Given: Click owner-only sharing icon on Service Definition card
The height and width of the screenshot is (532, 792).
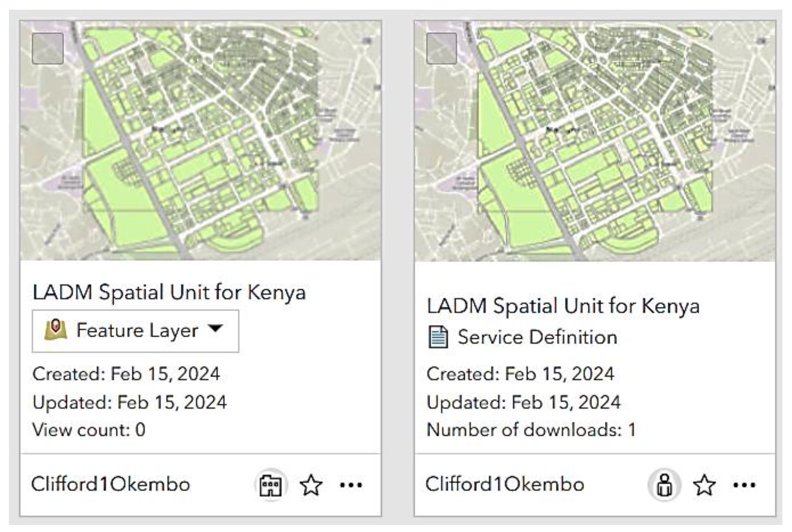Looking at the screenshot, I should pyautogui.click(x=664, y=485).
